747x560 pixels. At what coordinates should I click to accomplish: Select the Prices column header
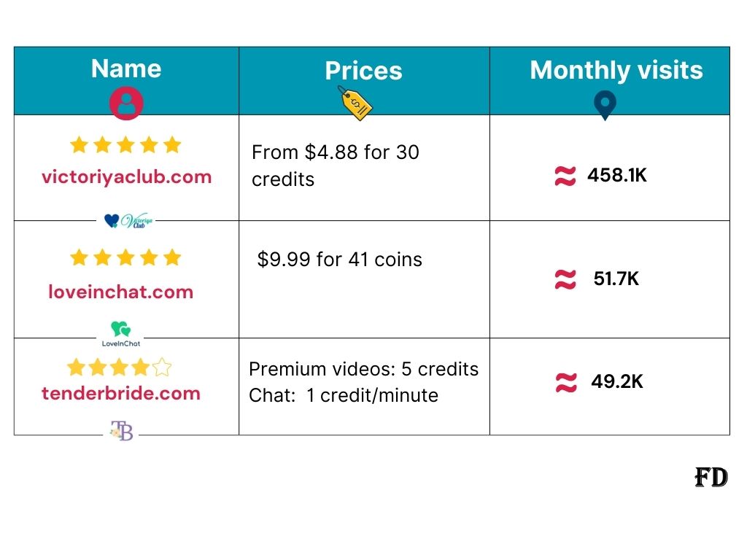pos(363,71)
